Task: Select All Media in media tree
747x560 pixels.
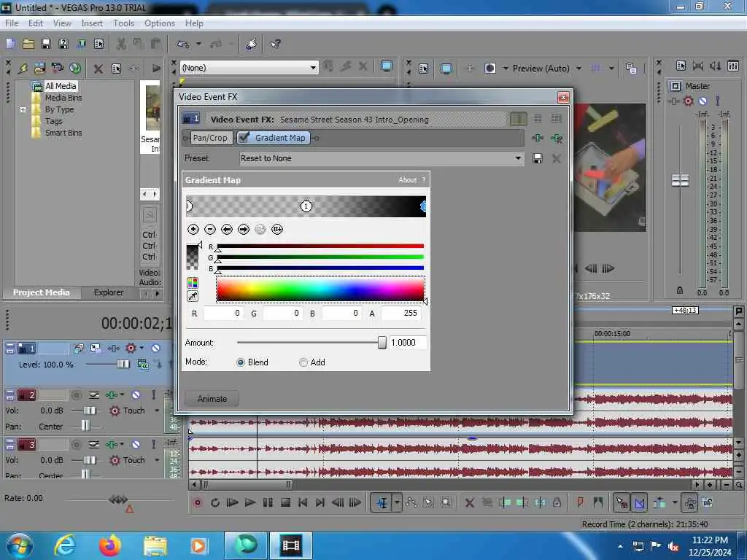Action: (61, 86)
